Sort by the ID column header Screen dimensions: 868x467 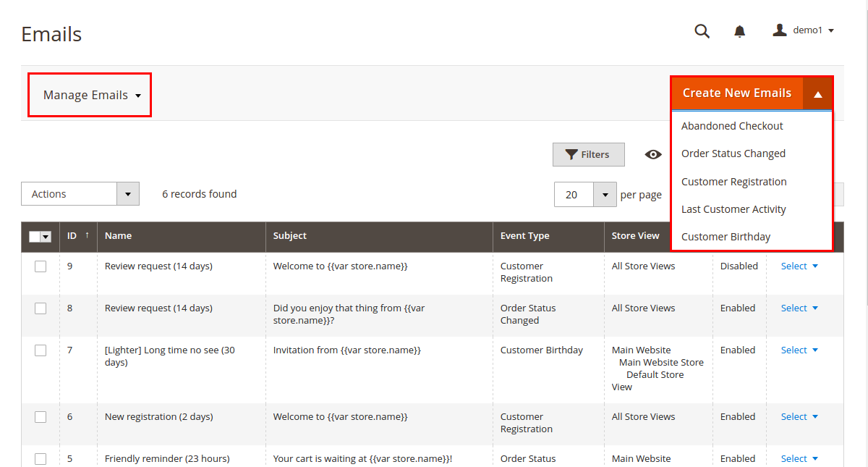tap(78, 236)
